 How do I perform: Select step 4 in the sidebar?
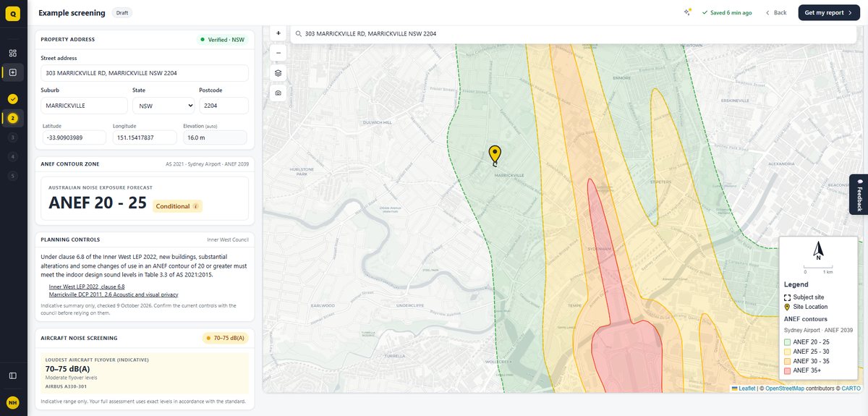(x=13, y=156)
